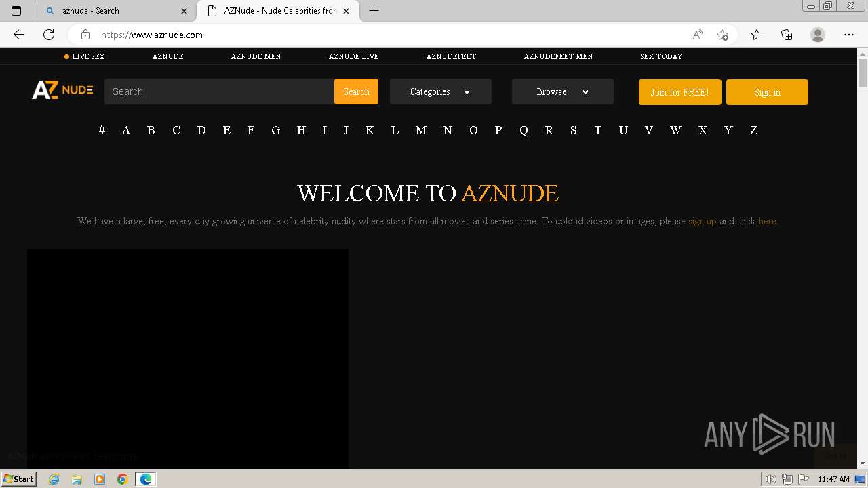This screenshot has height=488, width=868.
Task: Reload the current page
Action: point(49,35)
